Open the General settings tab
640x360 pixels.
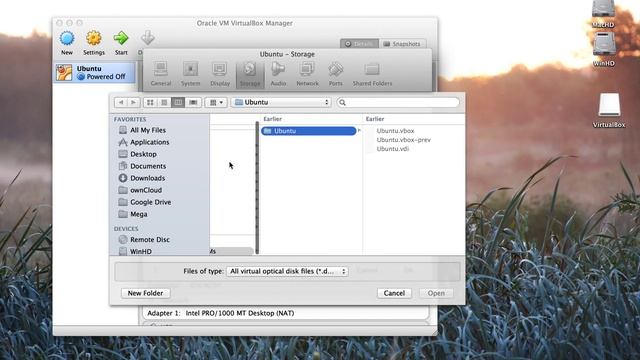click(x=161, y=74)
